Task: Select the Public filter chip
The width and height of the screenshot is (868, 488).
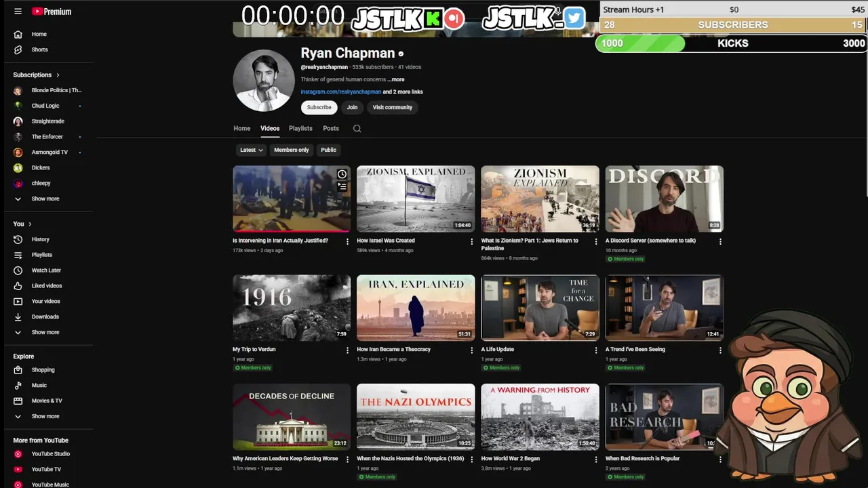Action: tap(328, 150)
